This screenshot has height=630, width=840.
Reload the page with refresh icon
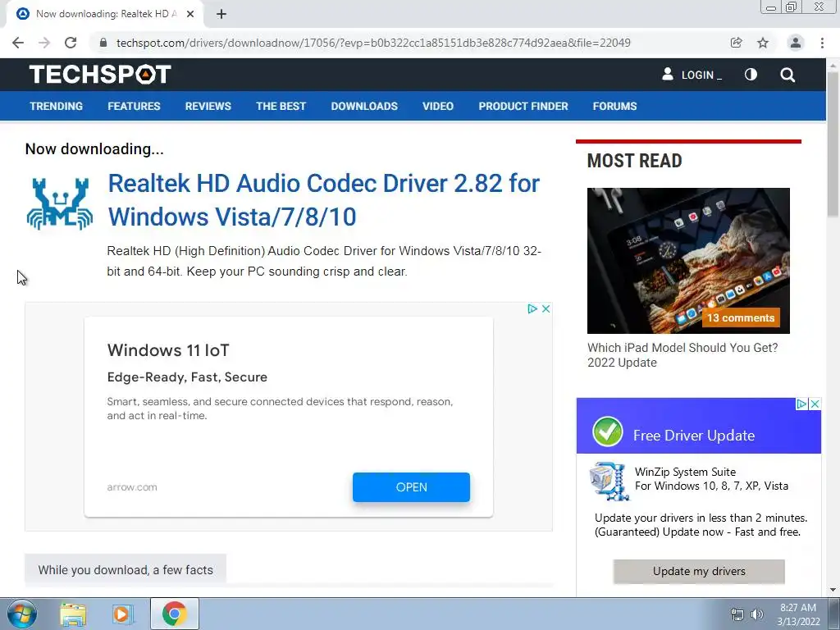(71, 43)
